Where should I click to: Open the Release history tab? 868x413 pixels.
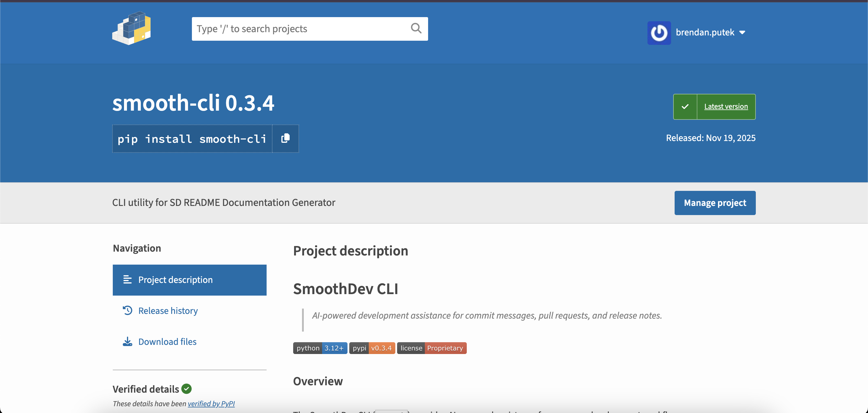click(x=168, y=310)
